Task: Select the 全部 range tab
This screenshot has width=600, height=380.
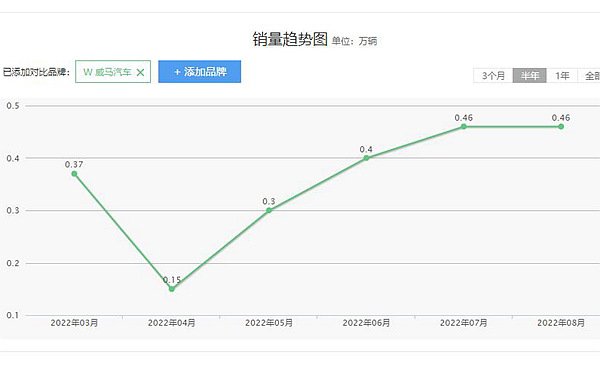Action: 590,75
